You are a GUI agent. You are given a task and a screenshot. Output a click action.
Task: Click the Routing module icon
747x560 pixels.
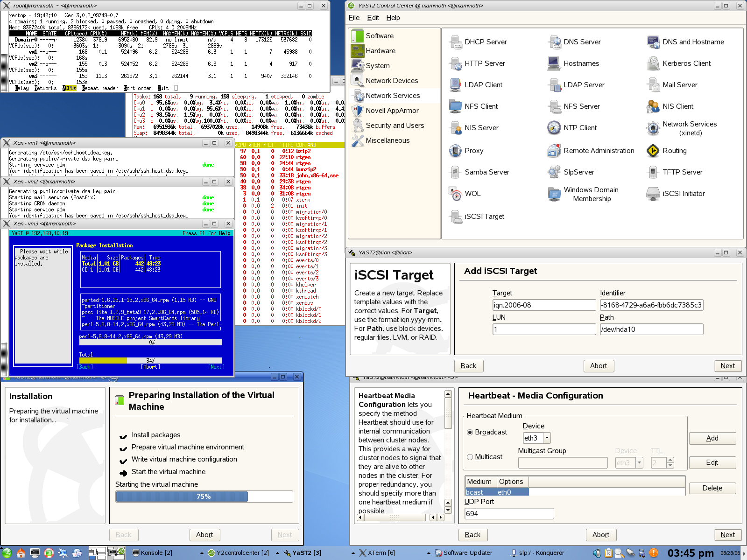(x=653, y=151)
